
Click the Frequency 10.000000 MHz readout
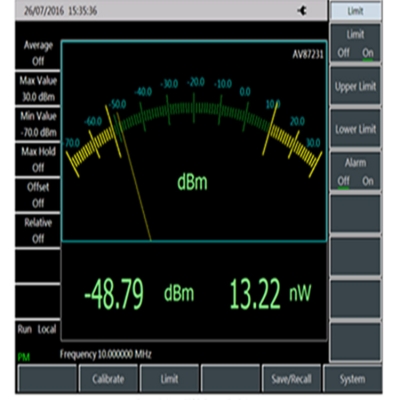pyautogui.click(x=106, y=354)
